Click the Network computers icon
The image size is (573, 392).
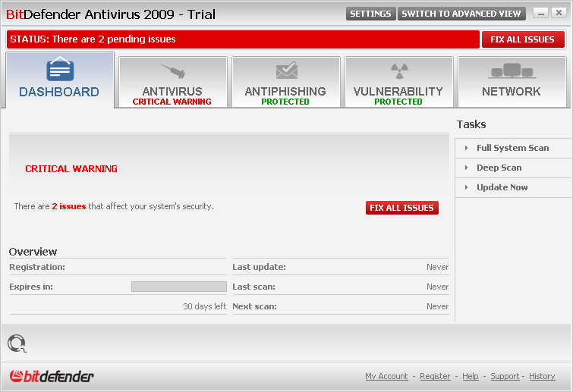pyautogui.click(x=512, y=71)
